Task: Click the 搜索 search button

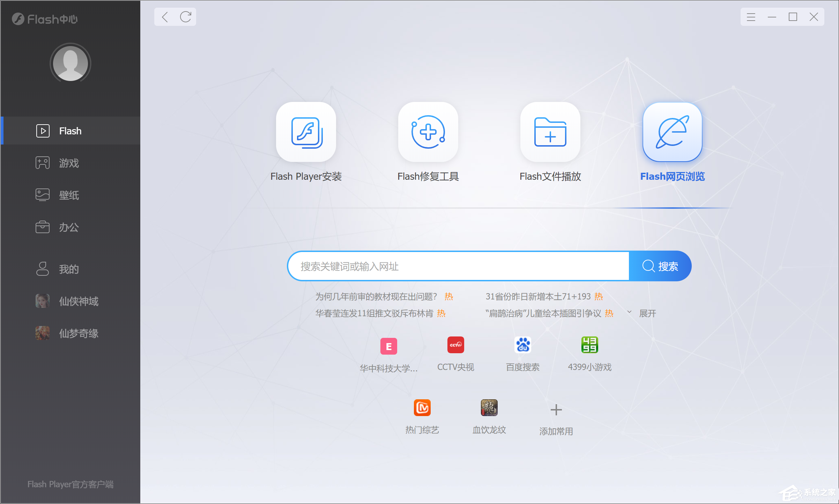Action: click(x=661, y=266)
